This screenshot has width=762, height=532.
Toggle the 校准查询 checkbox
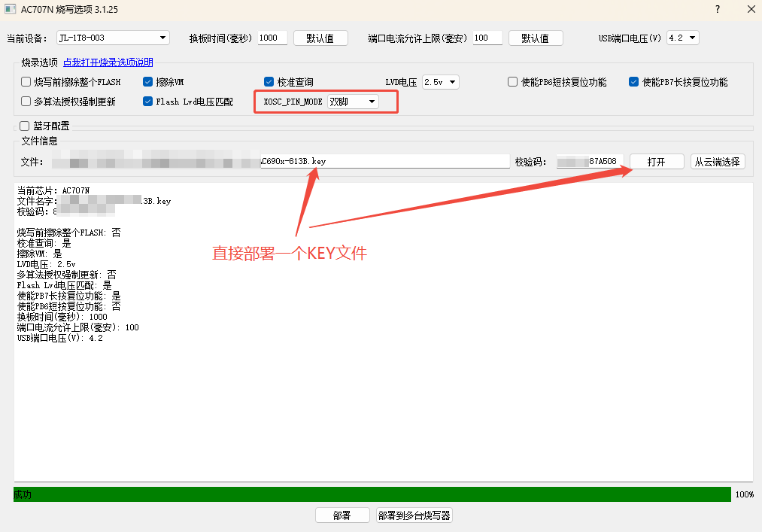point(269,82)
